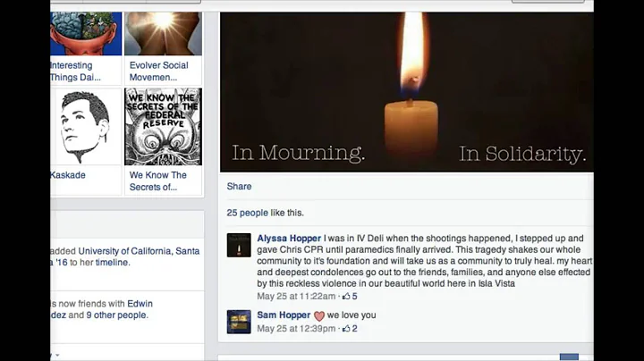The image size is (644, 361).
Task: Open Alyssa Hopper's profile picture thumbnail
Action: pos(239,245)
